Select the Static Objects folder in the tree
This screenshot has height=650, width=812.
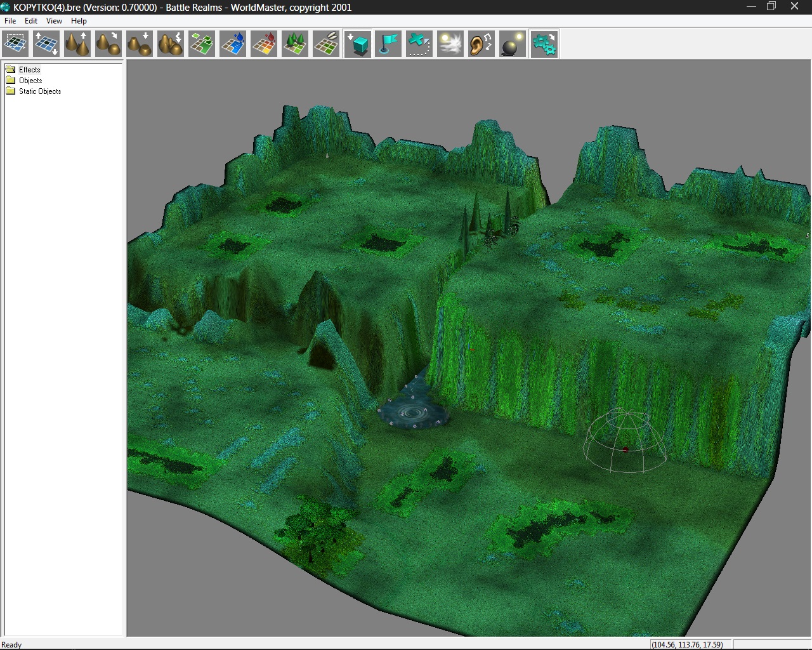pos(40,91)
